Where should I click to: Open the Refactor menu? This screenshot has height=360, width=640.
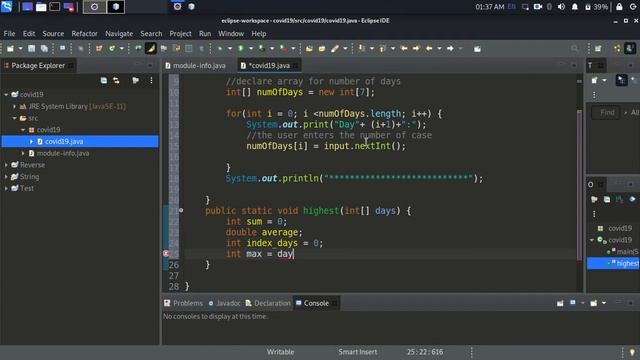tap(84, 33)
